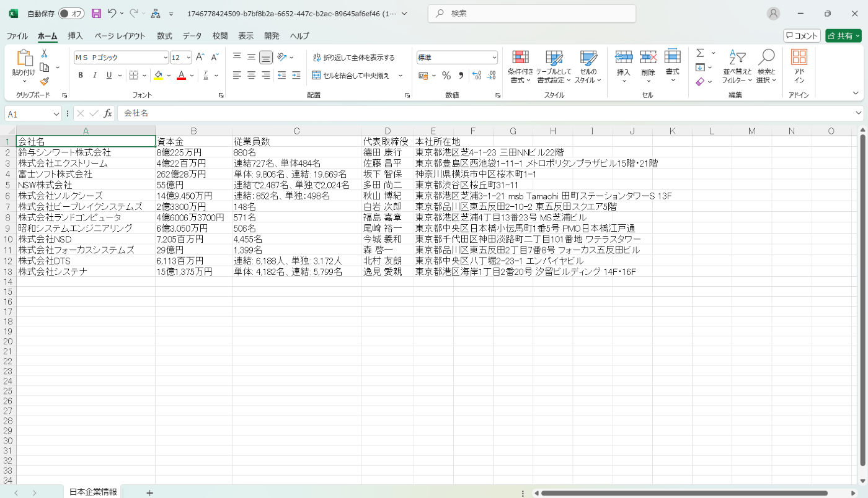Screen dimensions: 868x498
Task: Click the Insert Function fx icon
Action: click(x=108, y=113)
